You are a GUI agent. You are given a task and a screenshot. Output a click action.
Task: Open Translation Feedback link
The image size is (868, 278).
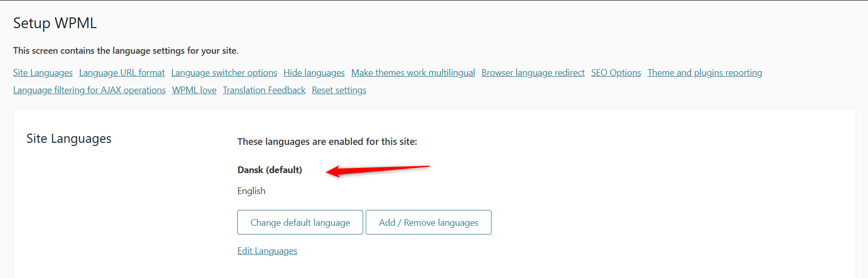[x=264, y=90]
